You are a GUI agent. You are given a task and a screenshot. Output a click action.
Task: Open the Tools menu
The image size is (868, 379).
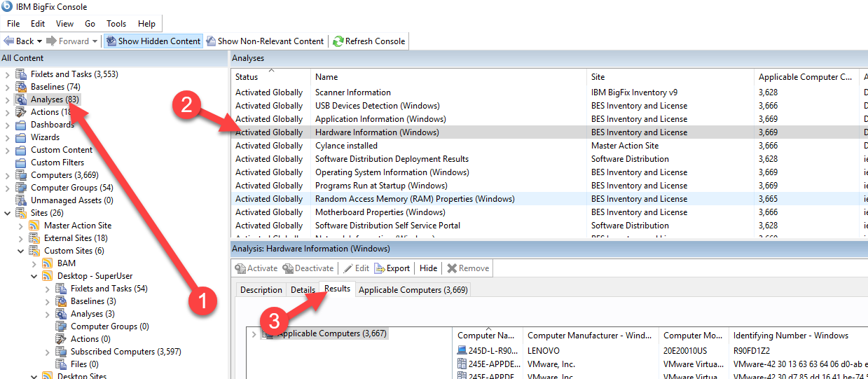click(116, 24)
